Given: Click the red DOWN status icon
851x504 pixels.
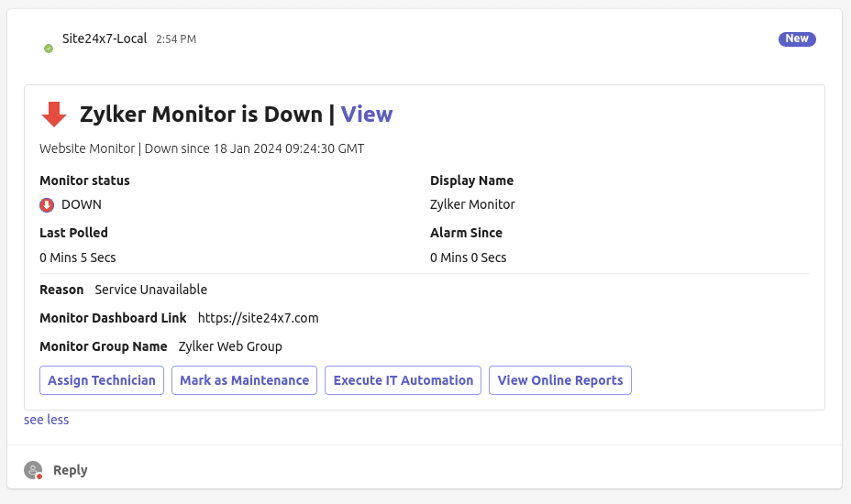Looking at the screenshot, I should (47, 204).
